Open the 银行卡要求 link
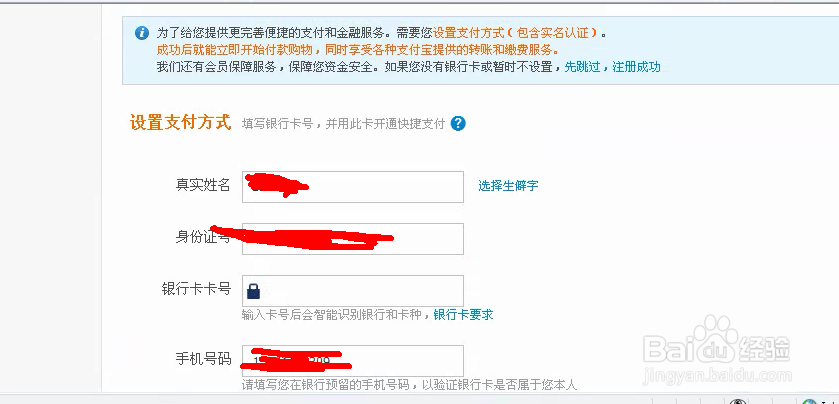 pyautogui.click(x=463, y=315)
